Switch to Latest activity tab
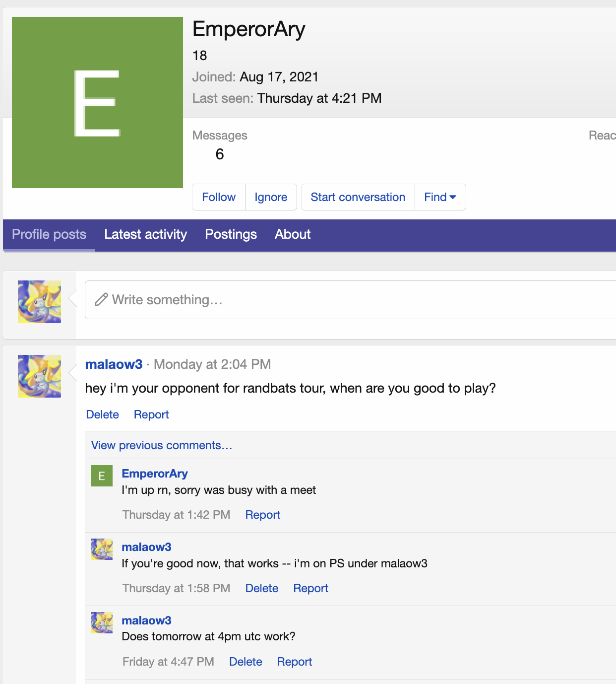Screen dimensions: 616x684 point(145,234)
